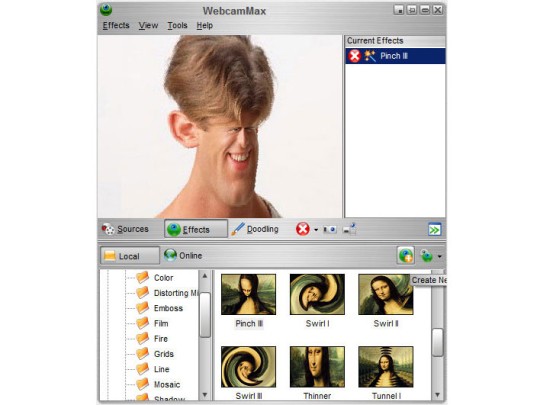Switch to the Effects tab
This screenshot has height=405, width=540.
click(196, 229)
